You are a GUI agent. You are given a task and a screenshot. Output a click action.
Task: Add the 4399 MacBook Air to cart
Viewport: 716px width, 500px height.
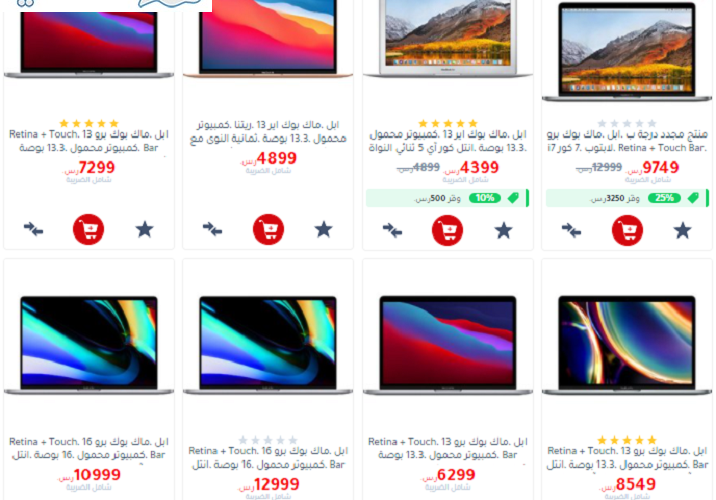[448, 230]
